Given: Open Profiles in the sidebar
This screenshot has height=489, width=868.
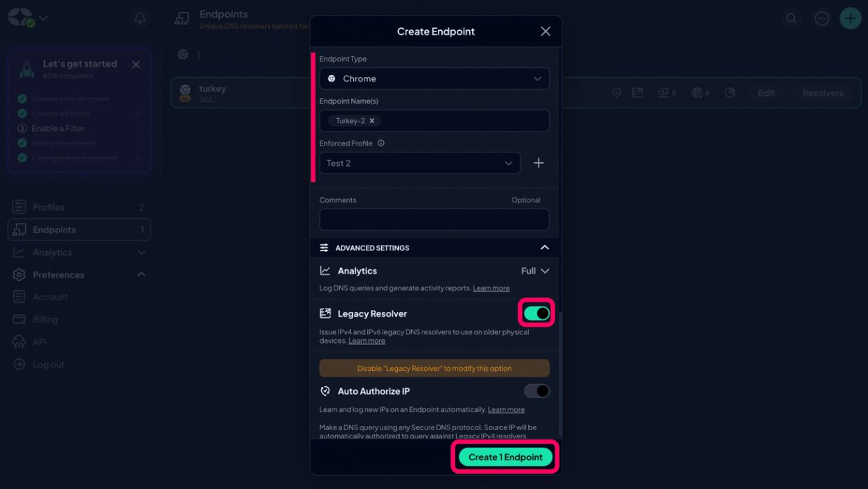Looking at the screenshot, I should [49, 207].
